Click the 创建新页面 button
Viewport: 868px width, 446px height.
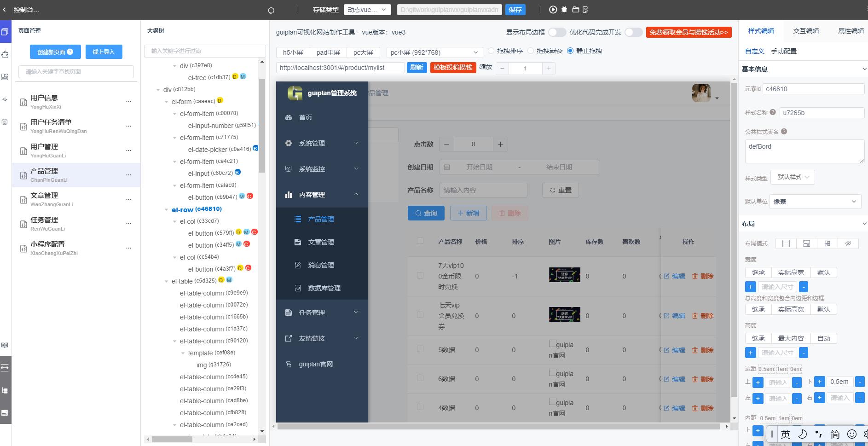tap(55, 52)
